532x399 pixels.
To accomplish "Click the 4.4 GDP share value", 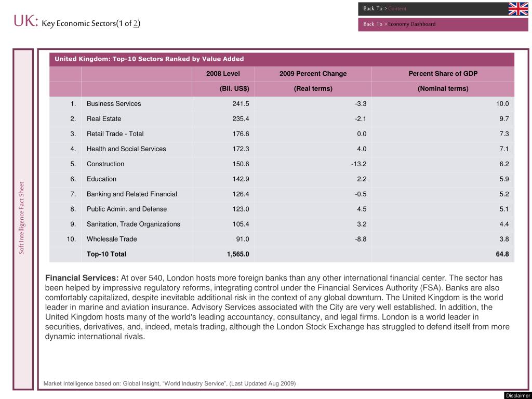I will 504,224.
